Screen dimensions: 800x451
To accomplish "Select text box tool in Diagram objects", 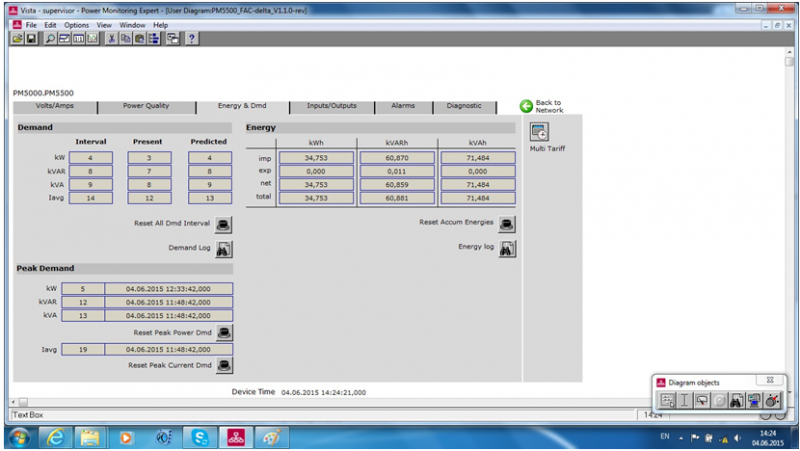I will tap(685, 400).
